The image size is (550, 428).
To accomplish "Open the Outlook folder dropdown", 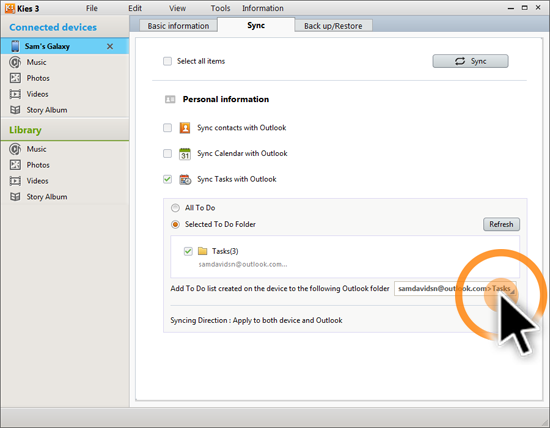I will (455, 288).
